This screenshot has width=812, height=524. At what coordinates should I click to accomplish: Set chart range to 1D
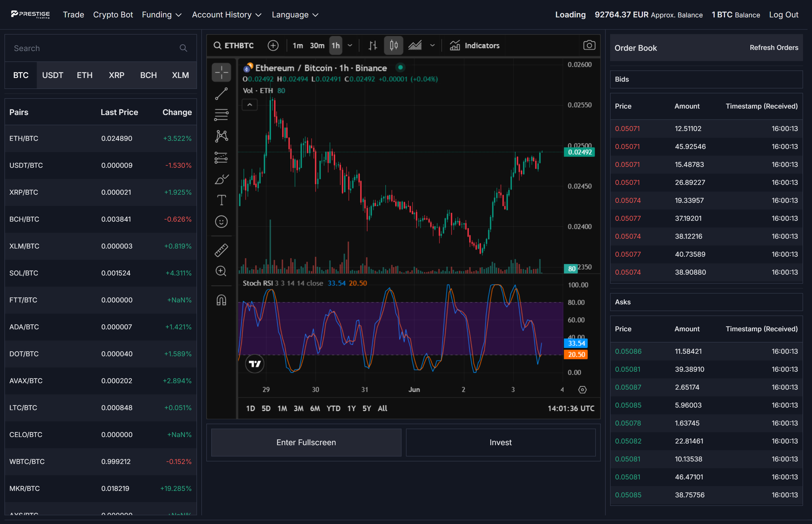coord(250,408)
